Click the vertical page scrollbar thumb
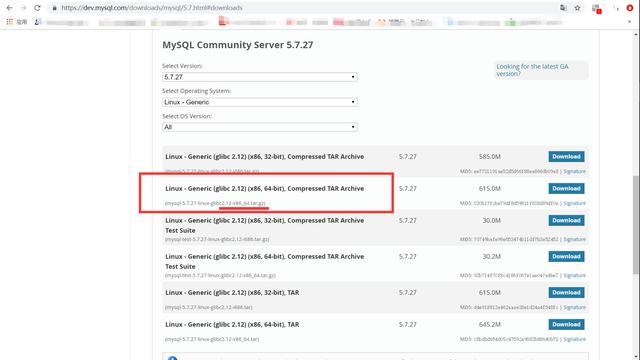The height and width of the screenshot is (360, 640). [x=636, y=224]
